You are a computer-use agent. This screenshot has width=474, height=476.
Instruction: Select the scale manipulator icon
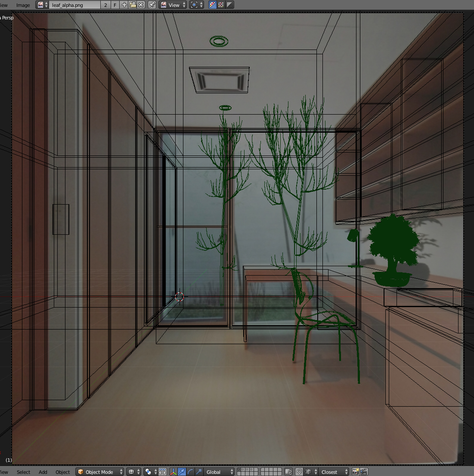[x=198, y=472]
